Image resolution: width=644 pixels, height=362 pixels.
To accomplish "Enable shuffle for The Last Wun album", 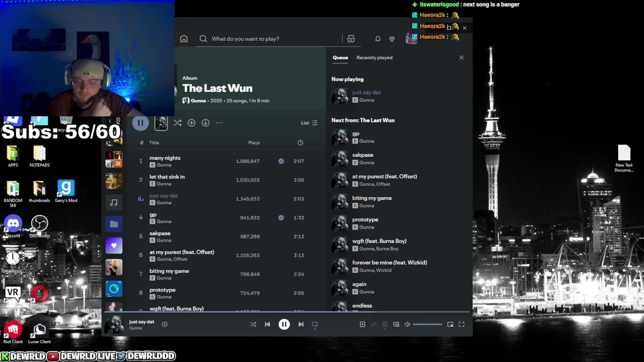I will click(178, 123).
